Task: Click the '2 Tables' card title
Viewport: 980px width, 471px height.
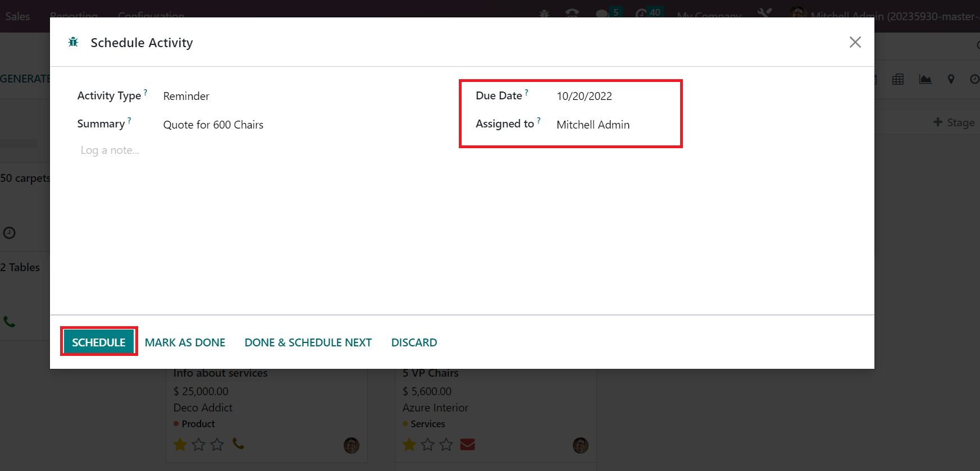Action: coord(20,267)
